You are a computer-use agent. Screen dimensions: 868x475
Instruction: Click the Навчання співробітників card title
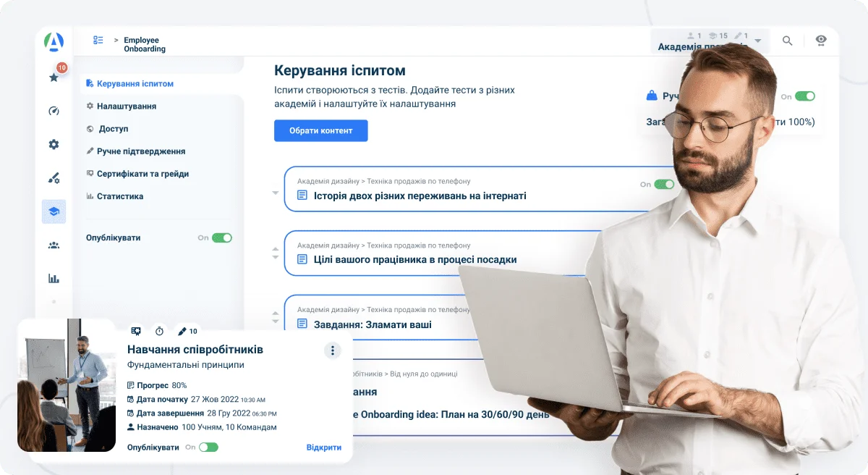pyautogui.click(x=195, y=350)
